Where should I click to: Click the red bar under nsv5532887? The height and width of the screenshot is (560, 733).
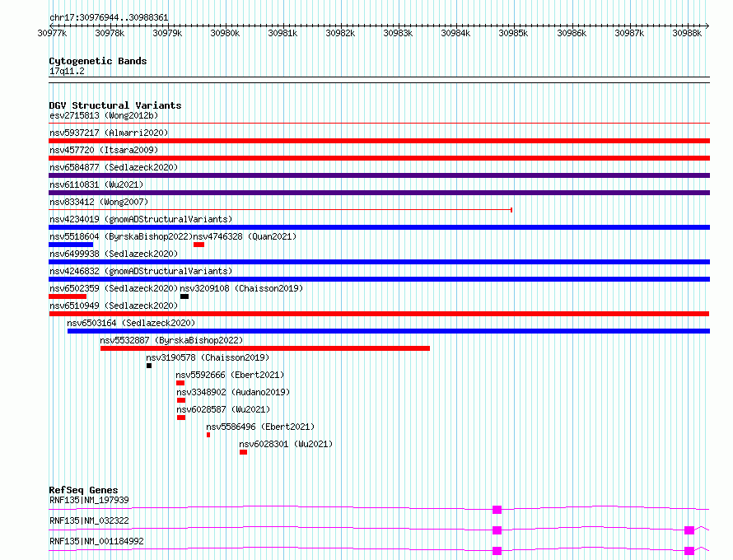click(x=265, y=348)
